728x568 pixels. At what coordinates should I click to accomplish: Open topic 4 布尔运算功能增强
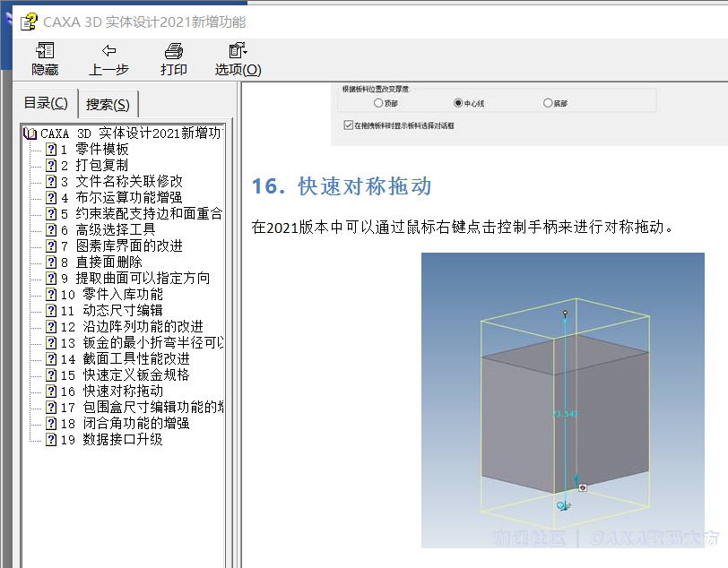pos(122,198)
